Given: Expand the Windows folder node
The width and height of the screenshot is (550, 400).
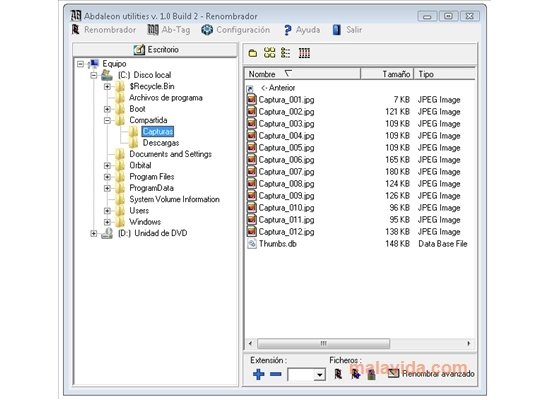Looking at the screenshot, I should click(107, 222).
